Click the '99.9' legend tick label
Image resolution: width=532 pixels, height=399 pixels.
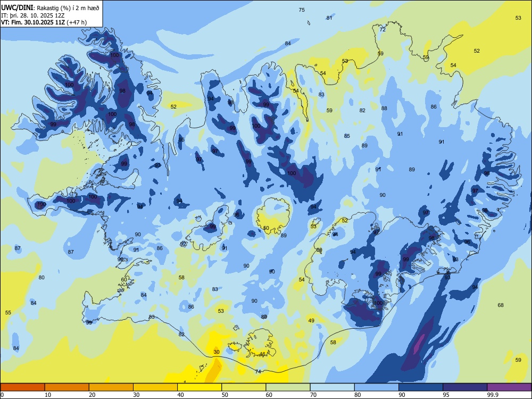[x=493, y=395]
